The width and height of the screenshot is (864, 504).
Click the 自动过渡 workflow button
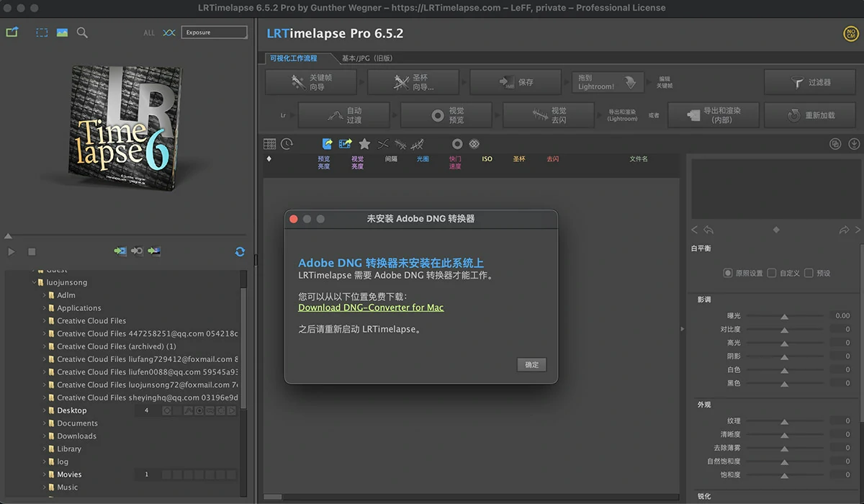click(x=344, y=115)
